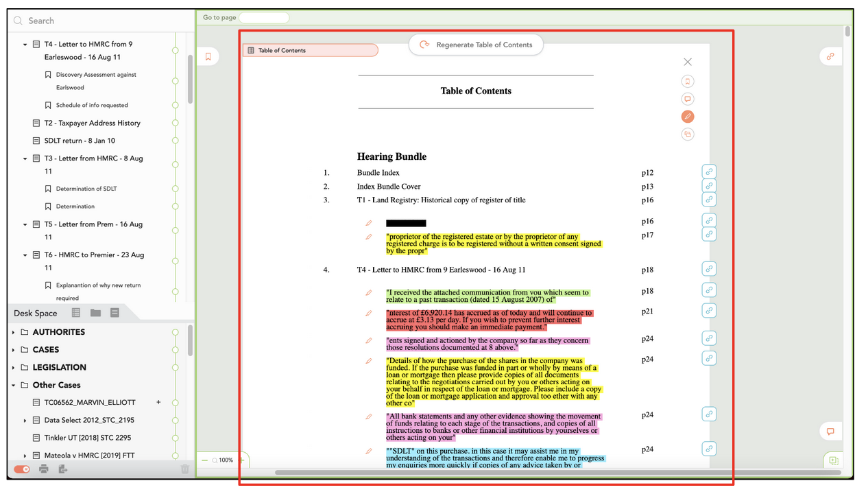Screen dimensions: 868x494
Task: Collapse the T5 - Letter from Prem tree item
Action: click(x=25, y=224)
